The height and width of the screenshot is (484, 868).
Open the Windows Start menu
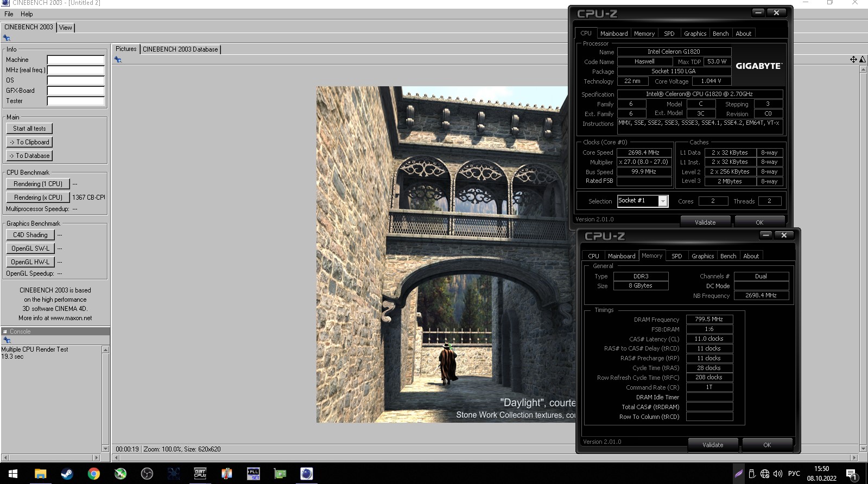(13, 474)
